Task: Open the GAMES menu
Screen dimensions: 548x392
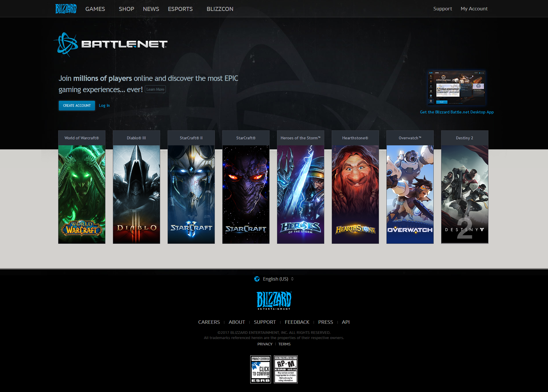Action: click(95, 9)
